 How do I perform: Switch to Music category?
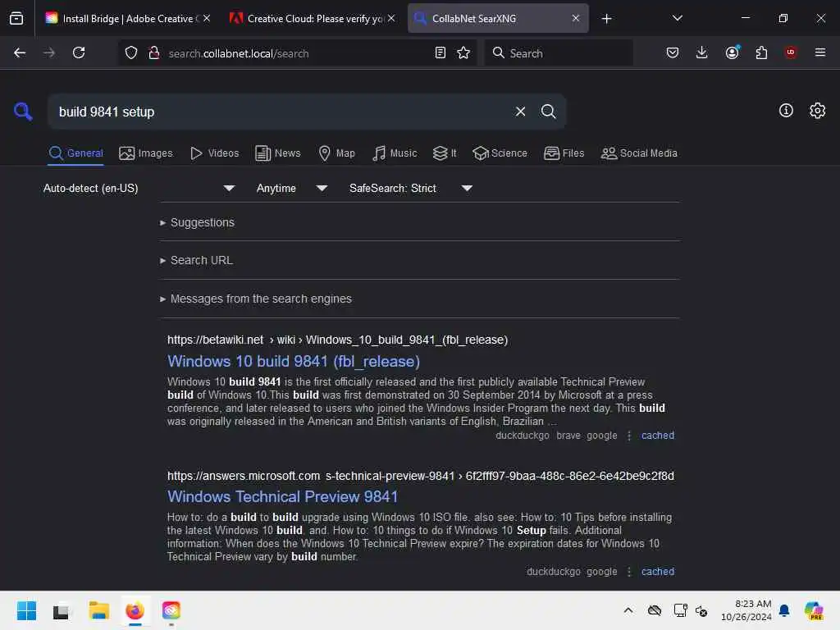[x=395, y=153]
